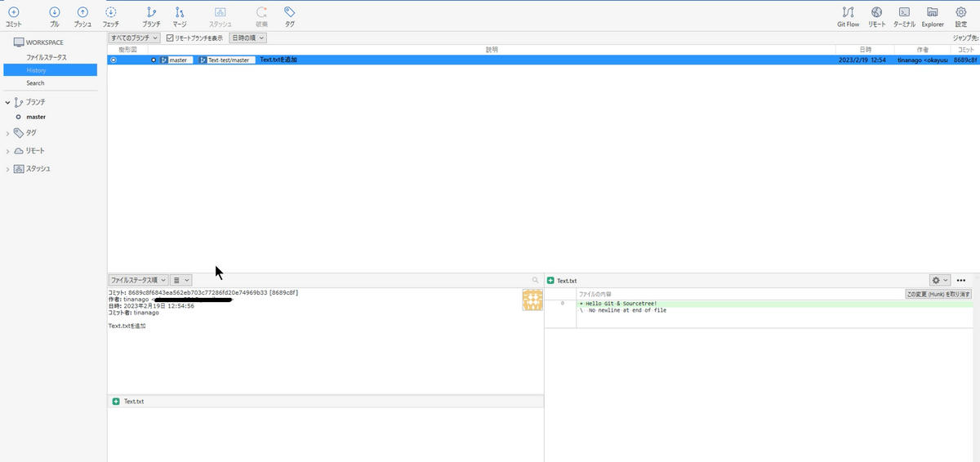This screenshot has height=462, width=980.
Task: Click the Commit toolbar icon
Action: pos(13,12)
